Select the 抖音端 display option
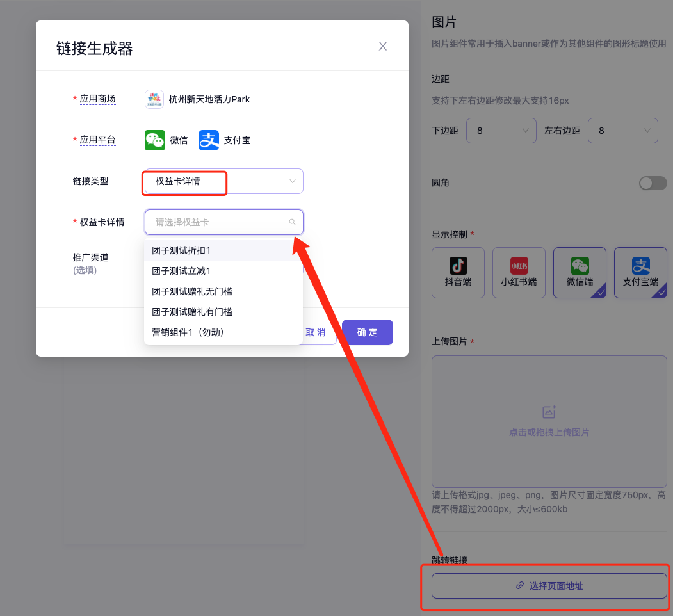This screenshot has height=616, width=673. [x=458, y=273]
